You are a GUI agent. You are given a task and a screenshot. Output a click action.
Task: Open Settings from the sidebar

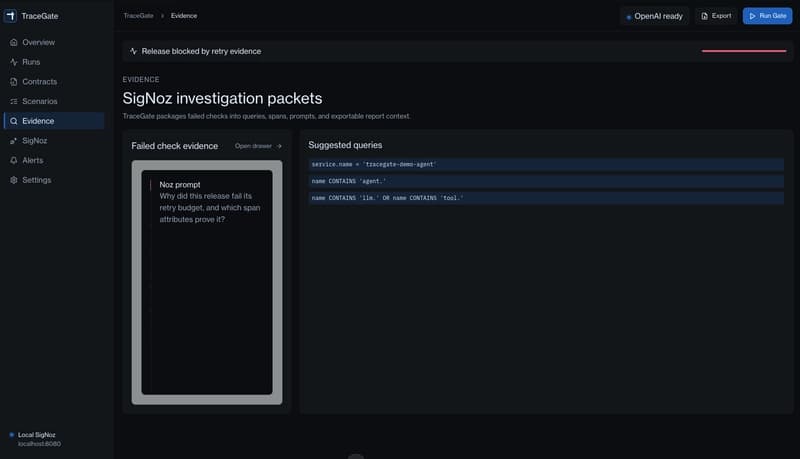click(54, 180)
